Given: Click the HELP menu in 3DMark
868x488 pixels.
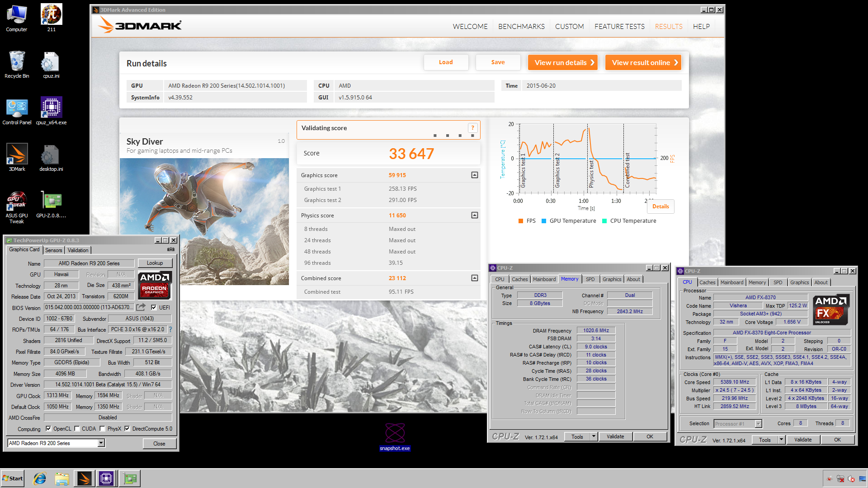Looking at the screenshot, I should point(701,26).
